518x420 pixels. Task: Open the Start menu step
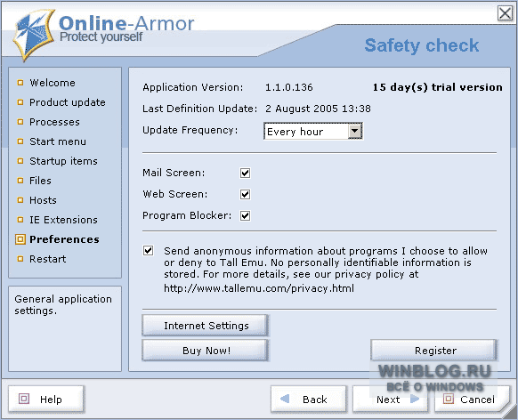(x=58, y=141)
